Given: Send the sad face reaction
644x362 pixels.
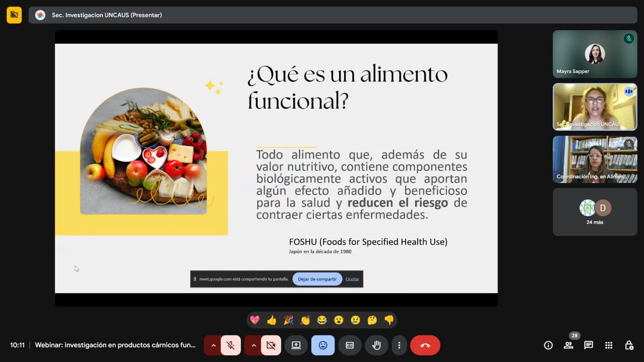Looking at the screenshot, I should pyautogui.click(x=356, y=320).
